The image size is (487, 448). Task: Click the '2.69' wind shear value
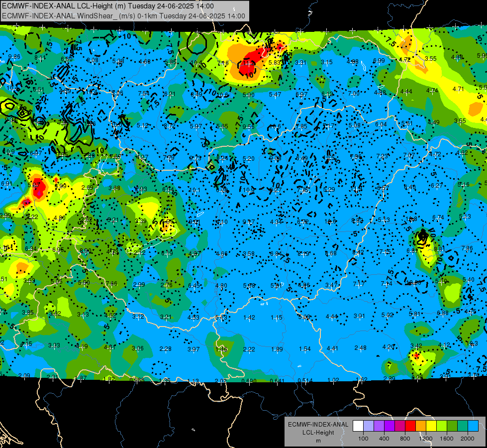(87, 188)
